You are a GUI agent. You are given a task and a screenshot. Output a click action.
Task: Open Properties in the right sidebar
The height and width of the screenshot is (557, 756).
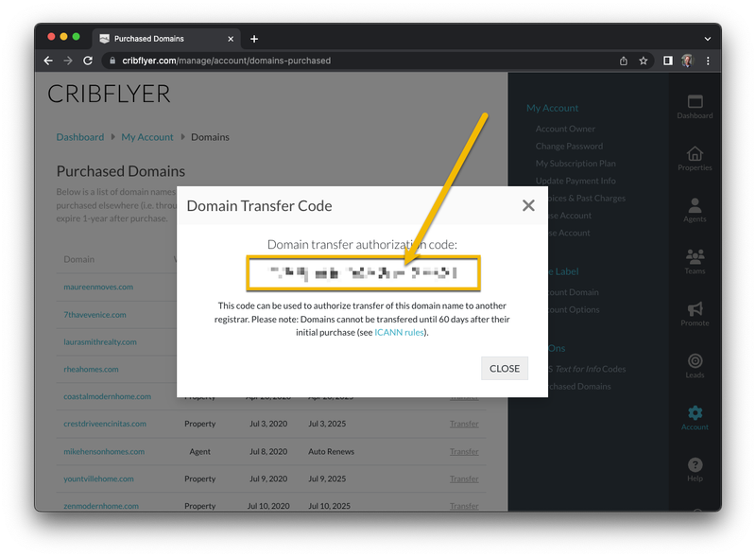tap(695, 159)
